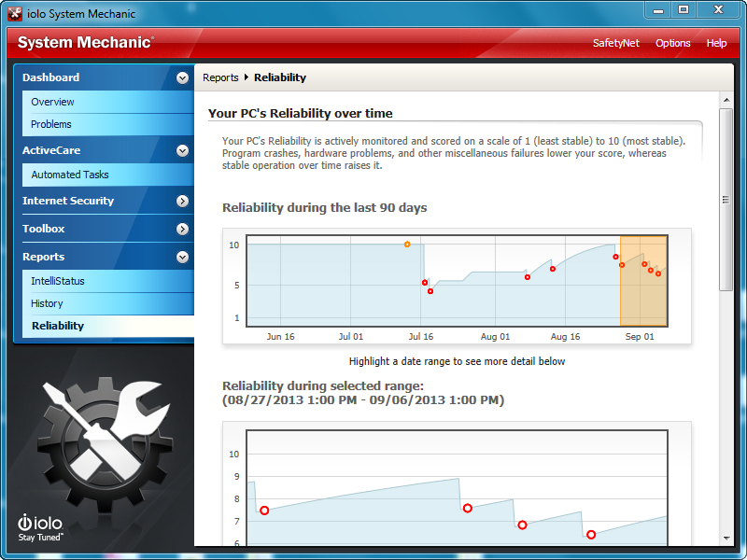Click first red marker in selected range chart

264,511
